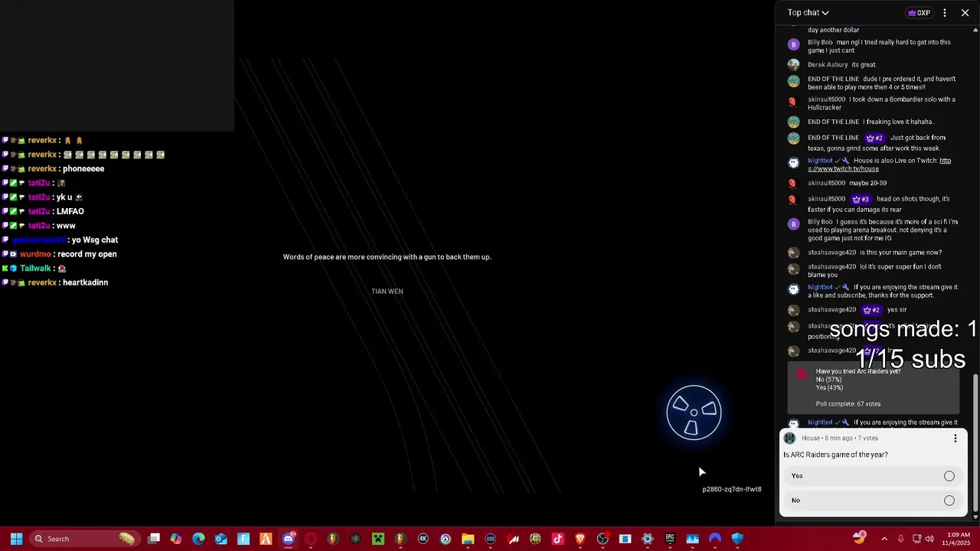Open the Top chat dropdown

pos(808,12)
